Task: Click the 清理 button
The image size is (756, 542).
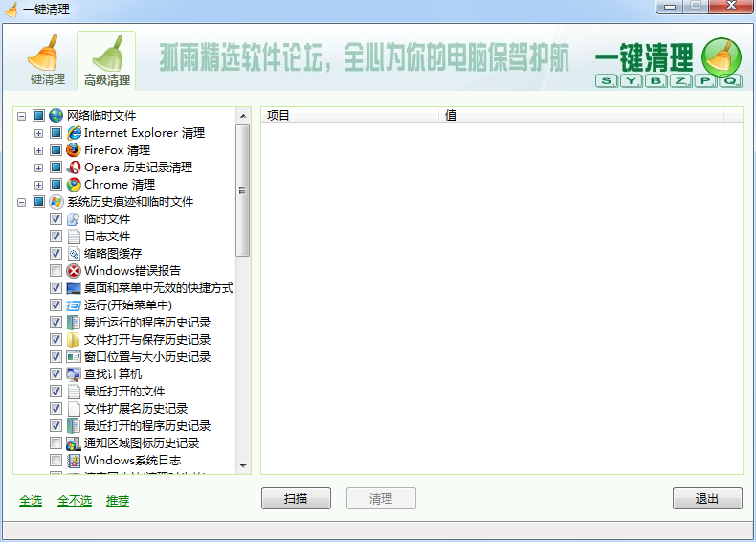Action: 381,499
